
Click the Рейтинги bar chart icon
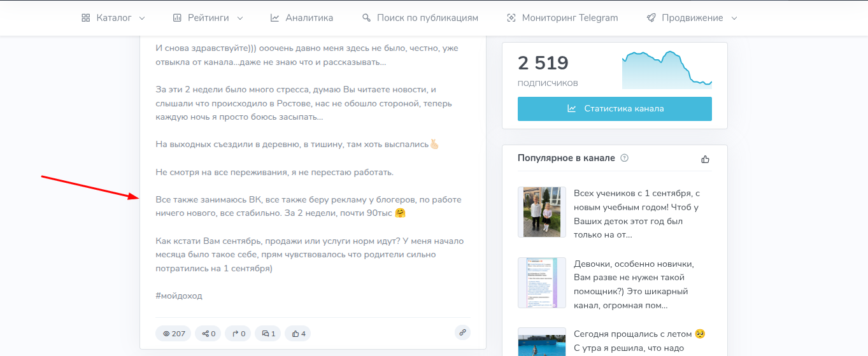click(177, 18)
